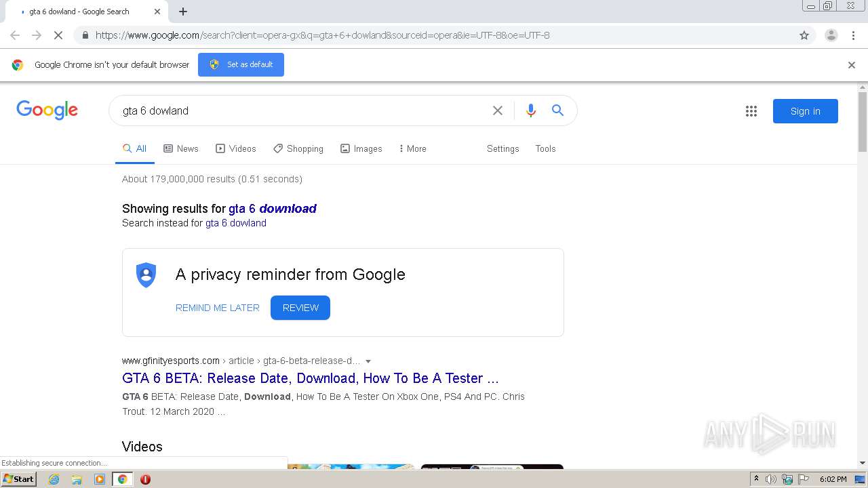
Task: Switch to the News tab
Action: [x=181, y=148]
